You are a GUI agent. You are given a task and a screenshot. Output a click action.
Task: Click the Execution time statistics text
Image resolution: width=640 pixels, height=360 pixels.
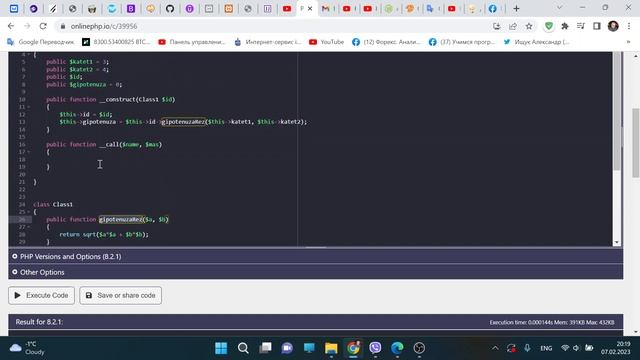[x=552, y=322]
